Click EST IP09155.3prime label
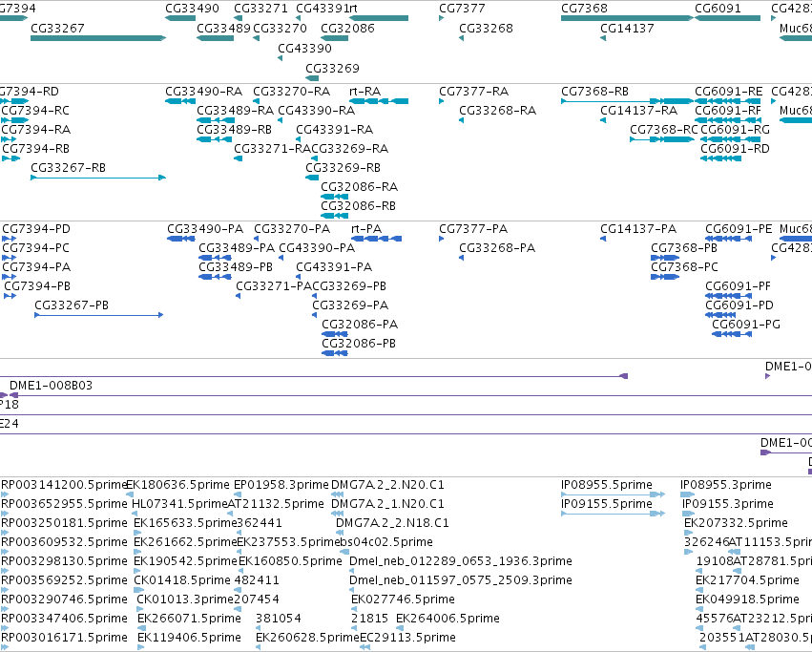The image size is (812, 652). click(728, 504)
